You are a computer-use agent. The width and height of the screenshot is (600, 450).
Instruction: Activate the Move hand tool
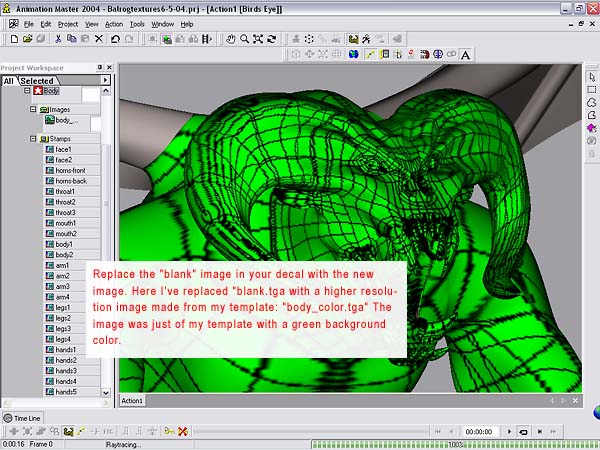[229, 39]
